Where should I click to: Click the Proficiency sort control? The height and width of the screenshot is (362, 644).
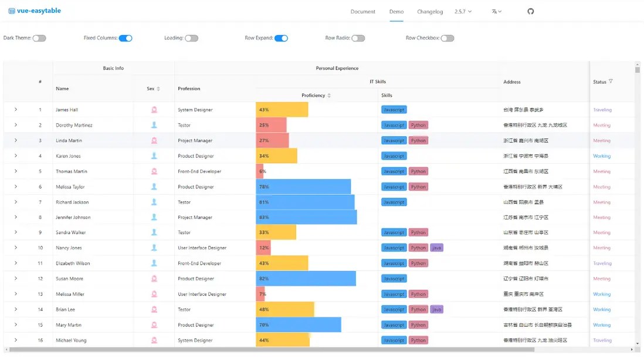click(x=330, y=95)
